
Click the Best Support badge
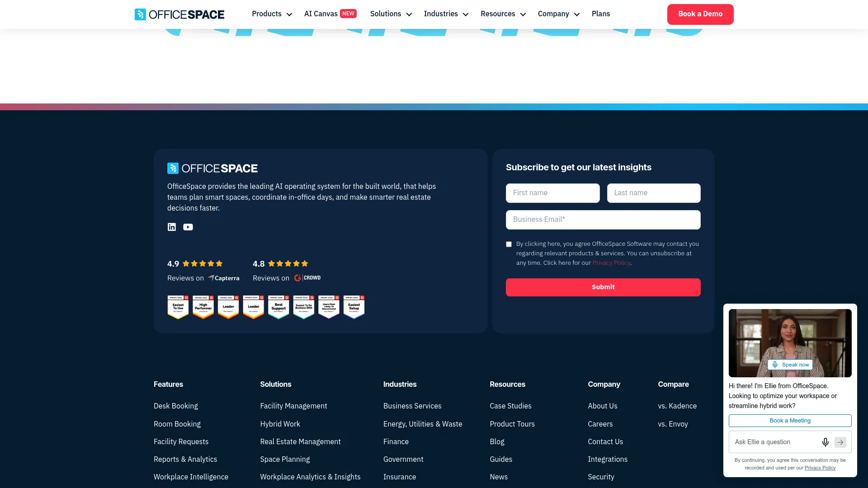coord(278,307)
